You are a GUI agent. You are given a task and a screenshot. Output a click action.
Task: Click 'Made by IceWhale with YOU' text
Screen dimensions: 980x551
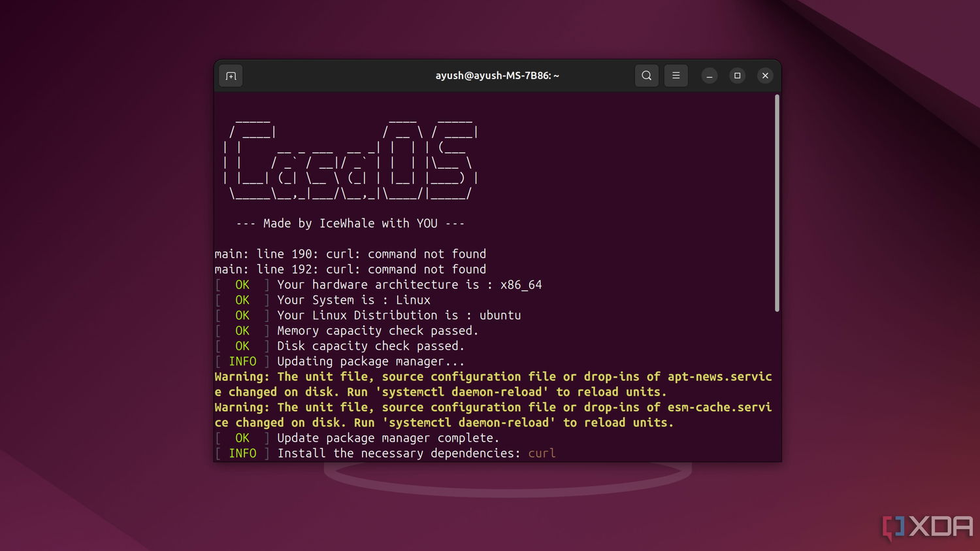tap(350, 224)
